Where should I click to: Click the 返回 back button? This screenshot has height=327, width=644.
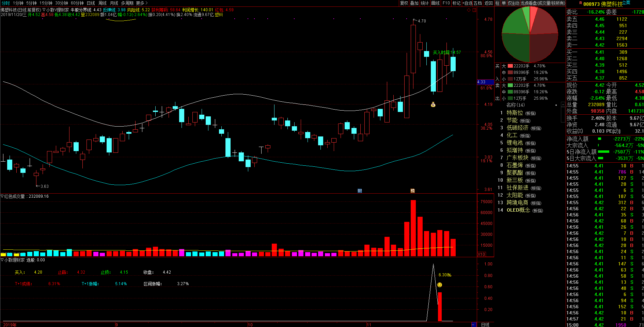[488, 3]
